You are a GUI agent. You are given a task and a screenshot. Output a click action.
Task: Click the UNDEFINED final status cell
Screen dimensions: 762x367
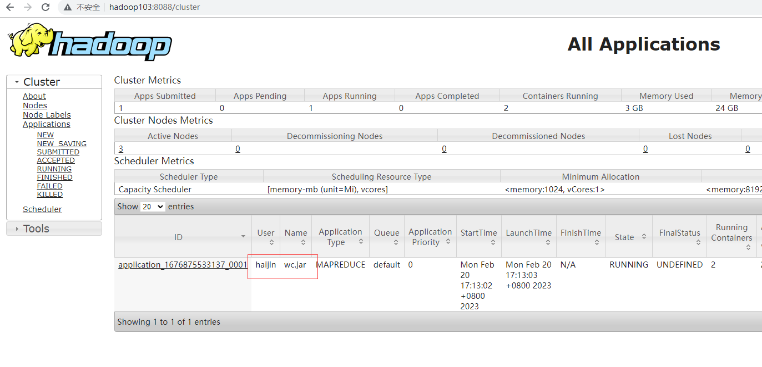[679, 265]
